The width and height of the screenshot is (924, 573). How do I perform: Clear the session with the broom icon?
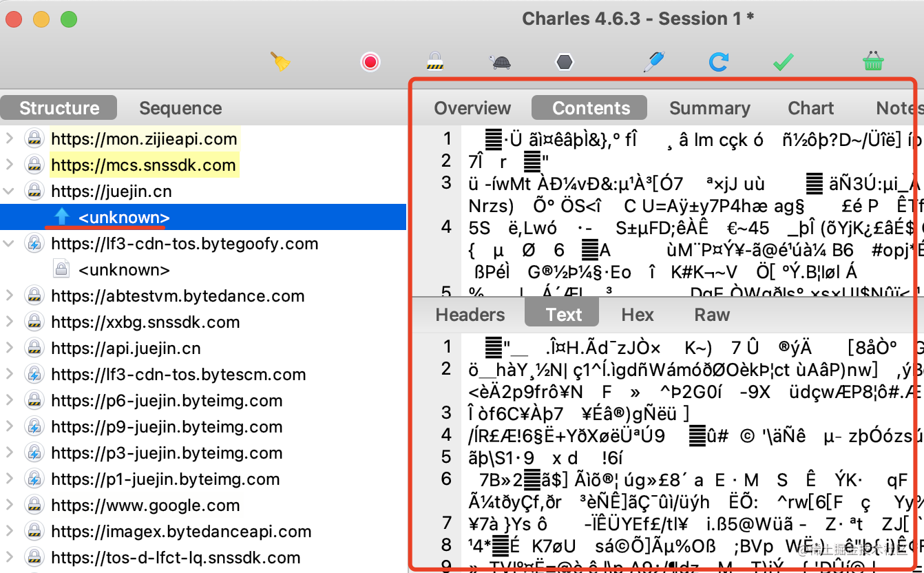280,62
